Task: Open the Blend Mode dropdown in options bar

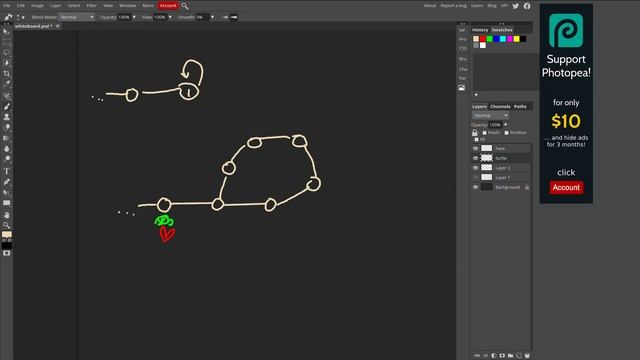Action: click(x=77, y=17)
